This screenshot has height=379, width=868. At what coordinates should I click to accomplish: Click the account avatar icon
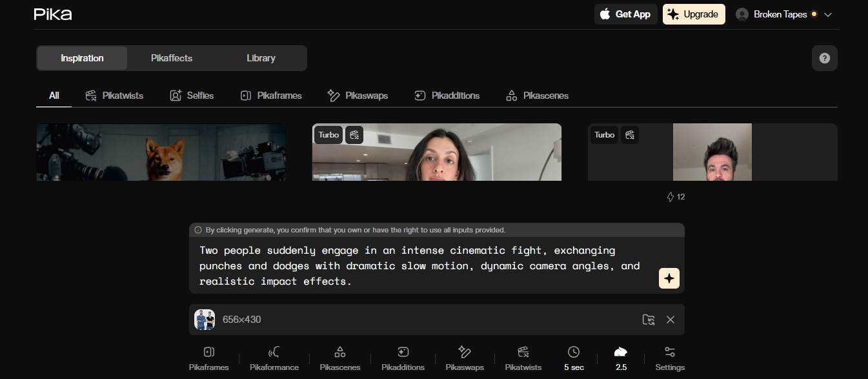[x=742, y=14]
